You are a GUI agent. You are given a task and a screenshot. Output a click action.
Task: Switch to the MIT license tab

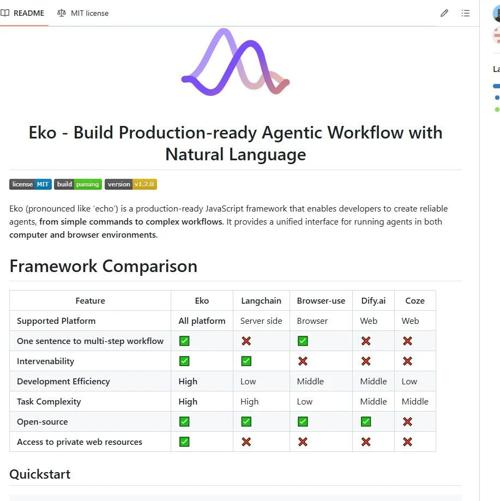click(83, 13)
